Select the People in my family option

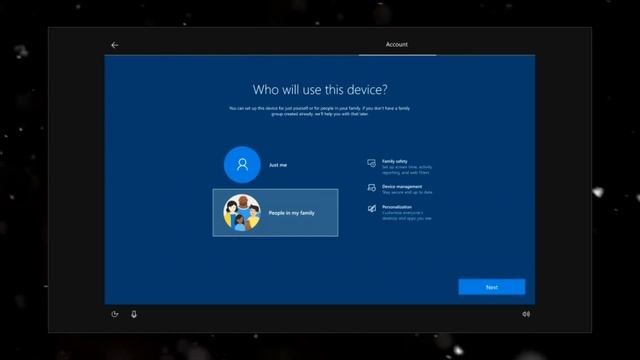[276, 213]
